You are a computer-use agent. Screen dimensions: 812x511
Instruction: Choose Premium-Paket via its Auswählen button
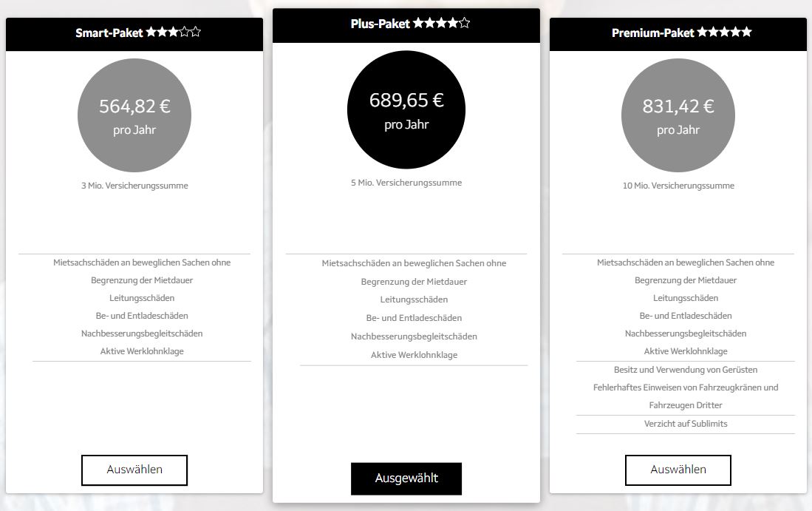coord(678,470)
